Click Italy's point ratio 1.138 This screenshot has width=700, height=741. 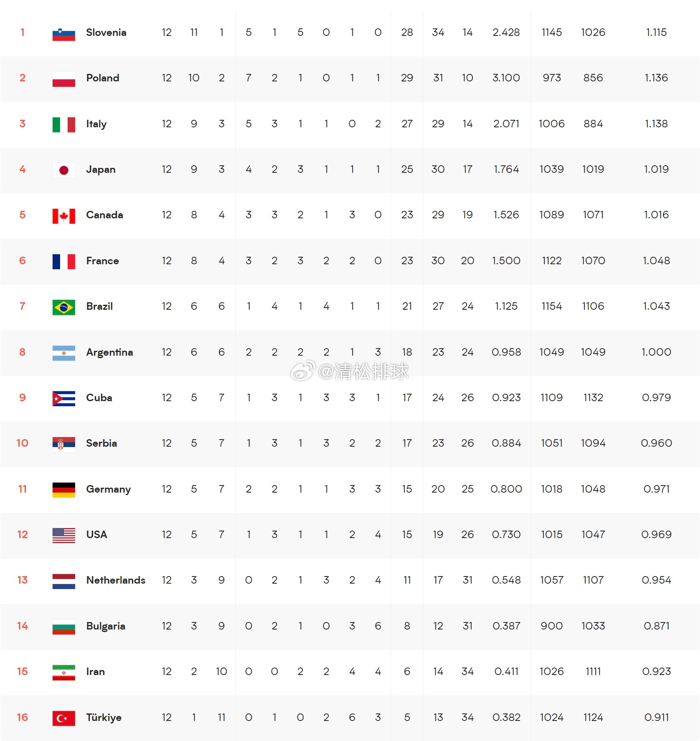pos(656,124)
